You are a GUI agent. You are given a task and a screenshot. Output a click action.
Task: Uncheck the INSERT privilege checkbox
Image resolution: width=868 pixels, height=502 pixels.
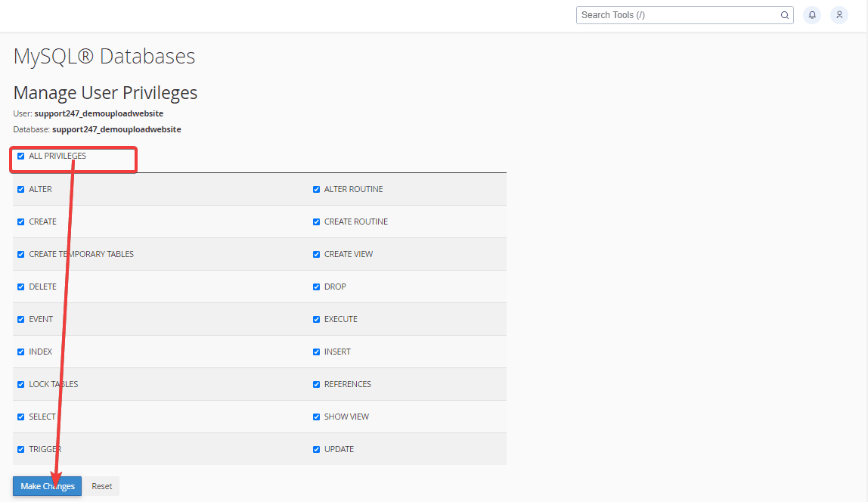(x=317, y=352)
